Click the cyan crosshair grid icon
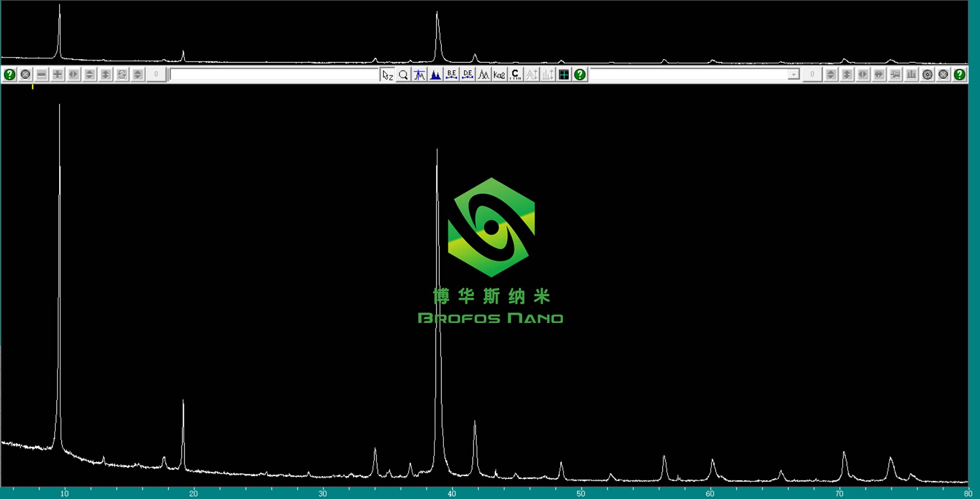 (x=564, y=74)
